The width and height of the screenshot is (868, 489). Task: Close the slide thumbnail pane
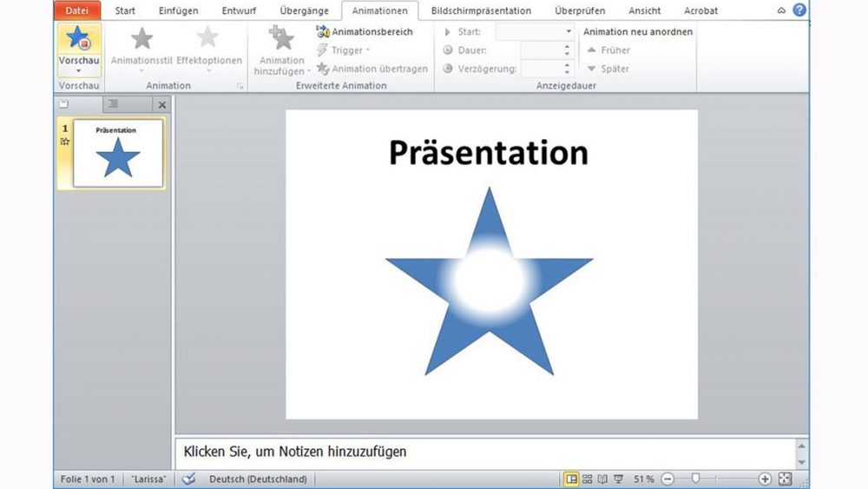pyautogui.click(x=161, y=105)
